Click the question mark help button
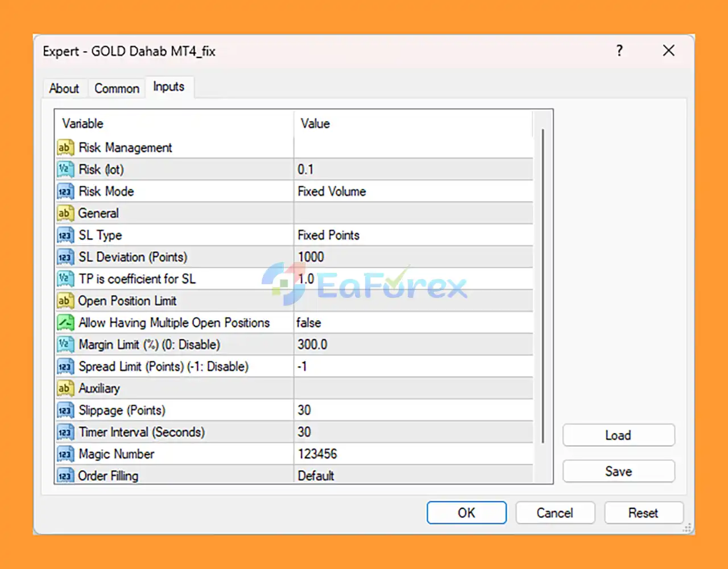Image resolution: width=728 pixels, height=569 pixels. [x=619, y=51]
